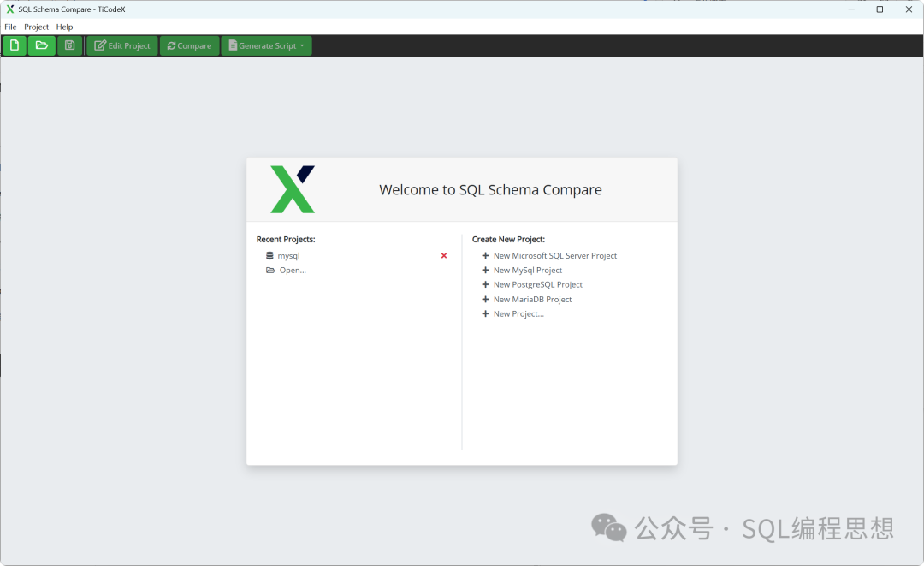Click the Edit Project toolbar button
This screenshot has height=566, width=924.
122,45
